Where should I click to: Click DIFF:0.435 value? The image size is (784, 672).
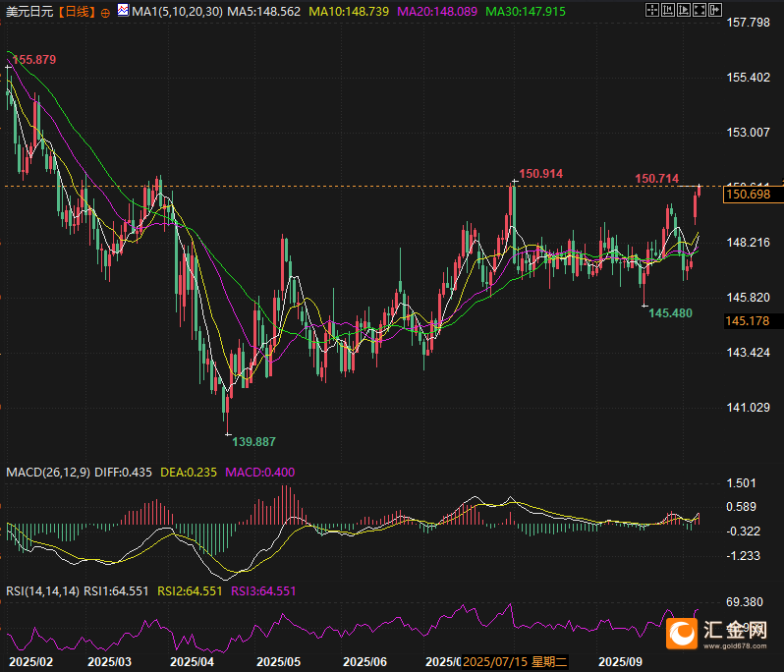pyautogui.click(x=123, y=472)
